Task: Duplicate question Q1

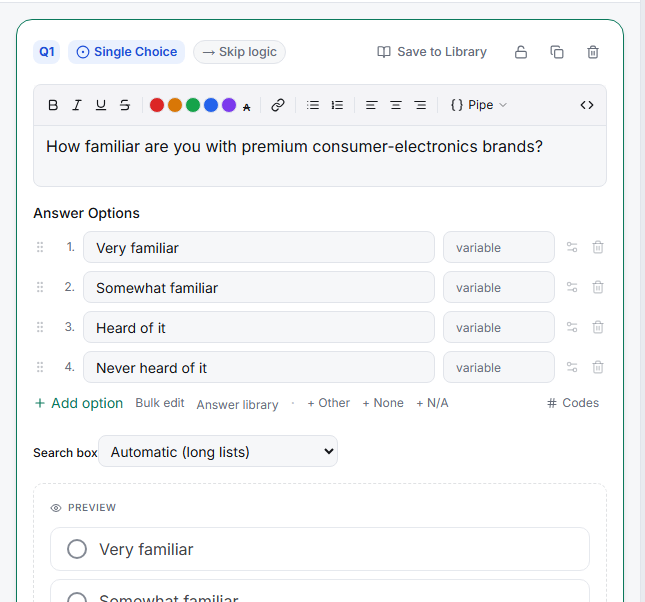Action: [557, 52]
